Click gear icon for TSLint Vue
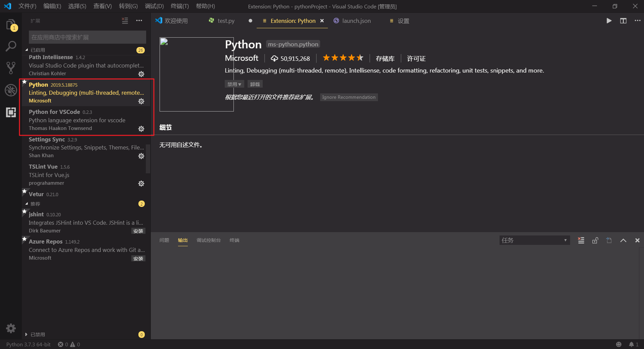Image resolution: width=644 pixels, height=349 pixels. 141,183
